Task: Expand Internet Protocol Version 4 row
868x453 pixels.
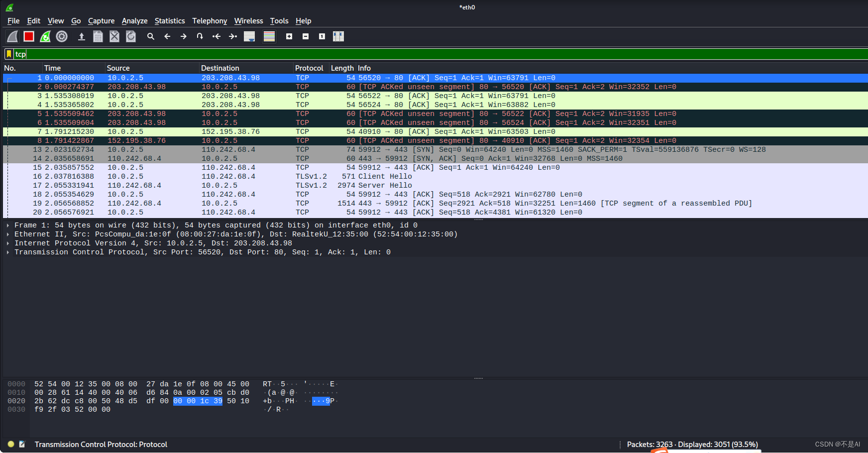Action: coord(8,243)
